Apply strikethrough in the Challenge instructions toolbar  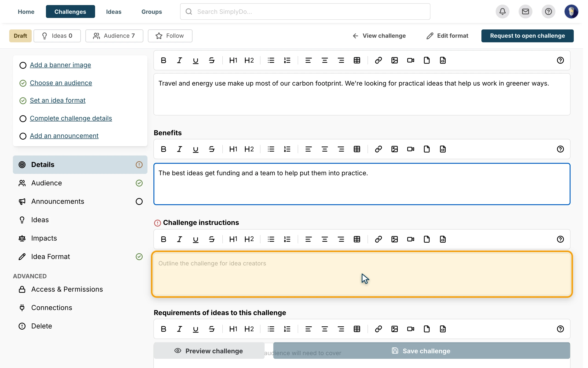pos(212,239)
